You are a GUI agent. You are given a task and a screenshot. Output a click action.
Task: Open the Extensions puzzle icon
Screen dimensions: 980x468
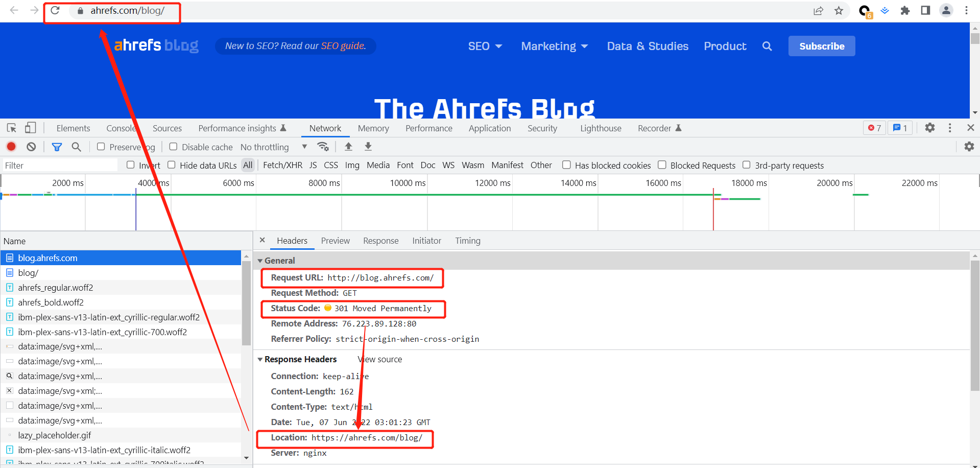point(905,11)
